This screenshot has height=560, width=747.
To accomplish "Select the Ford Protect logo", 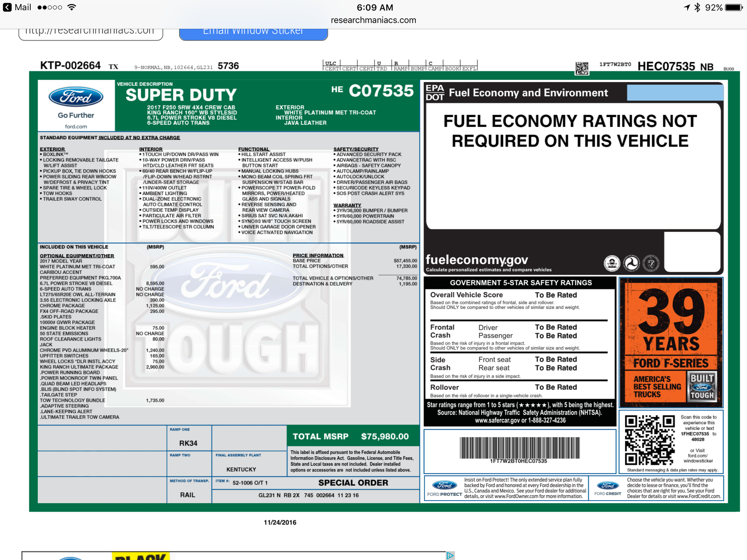I will click(x=445, y=485).
